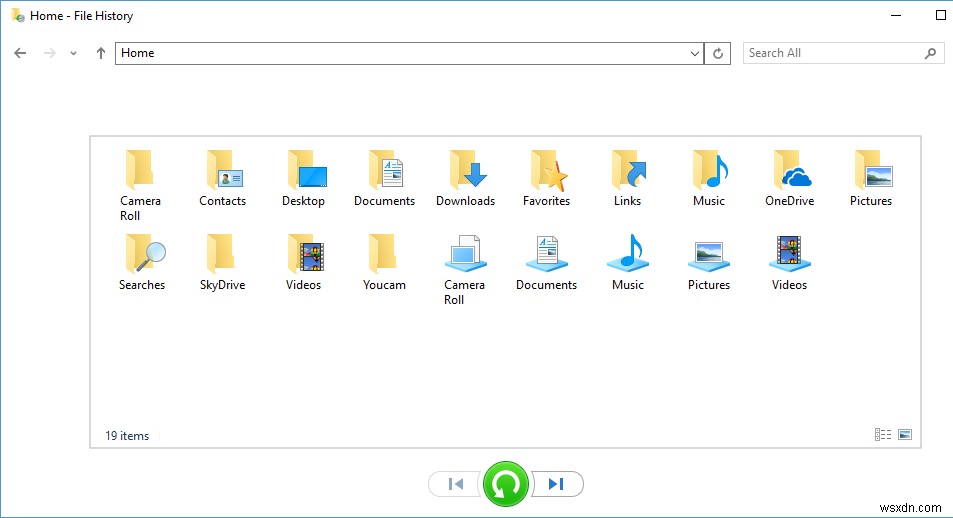Click the File History title bar icon

pos(18,16)
